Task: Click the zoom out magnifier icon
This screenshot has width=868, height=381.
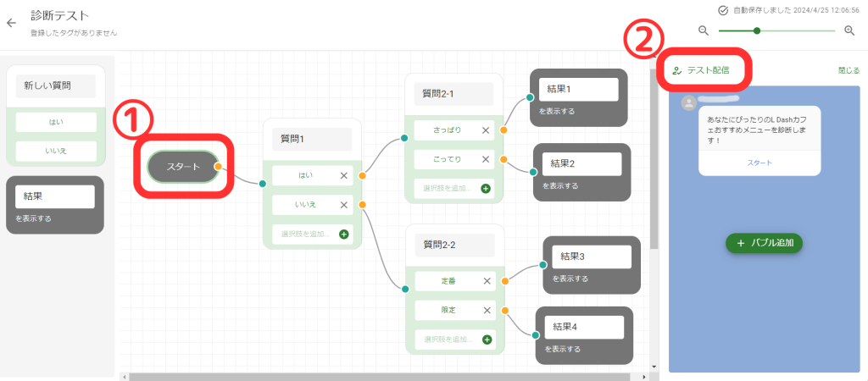Action: pos(703,30)
